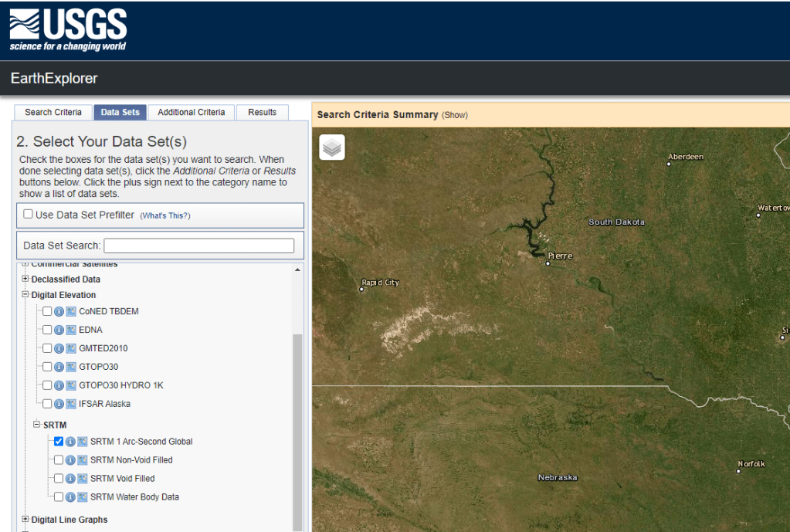This screenshot has height=532, width=790.
Task: Click the USGS logo
Action: 68,30
